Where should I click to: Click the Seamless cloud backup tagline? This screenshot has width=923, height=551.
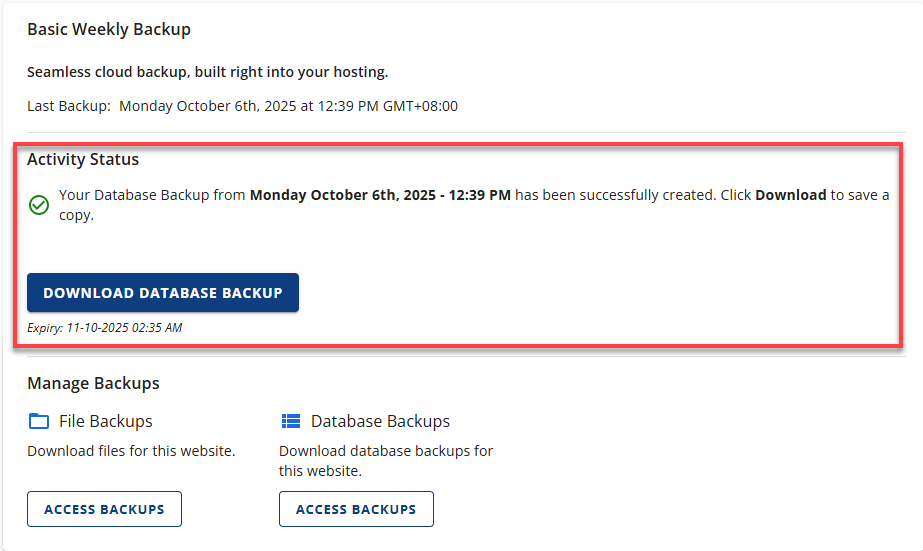[207, 72]
